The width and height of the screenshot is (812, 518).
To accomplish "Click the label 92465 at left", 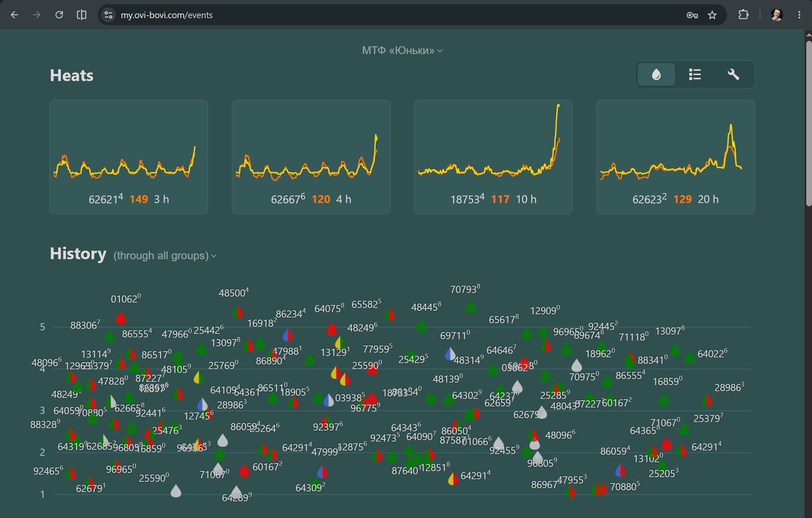I will [48, 471].
